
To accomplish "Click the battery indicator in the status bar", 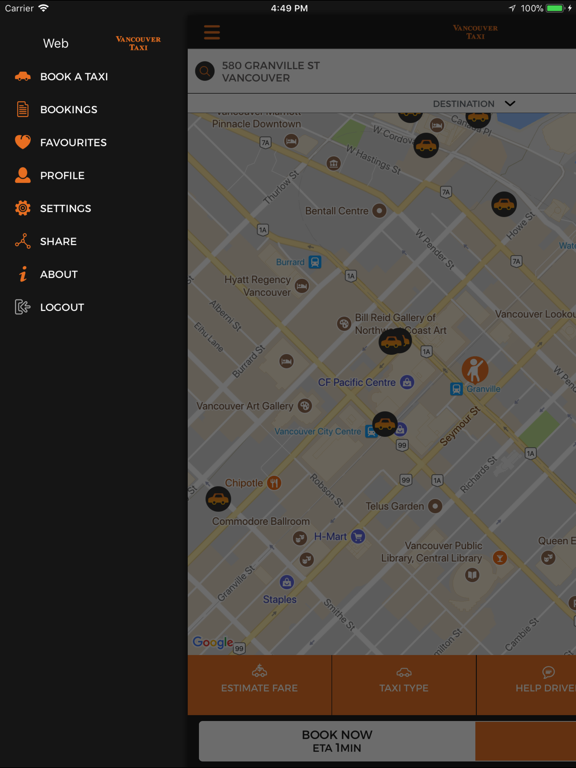I will coord(555,8).
